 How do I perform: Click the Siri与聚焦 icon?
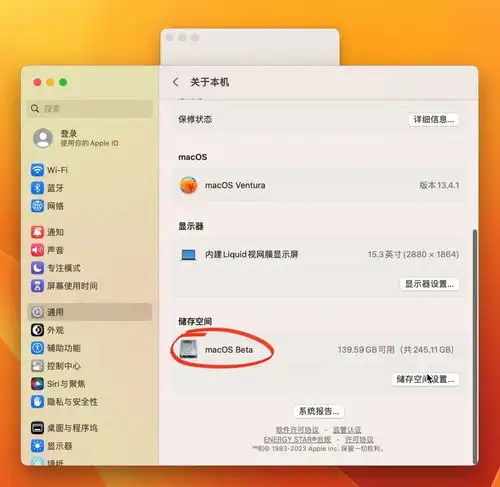(37, 384)
